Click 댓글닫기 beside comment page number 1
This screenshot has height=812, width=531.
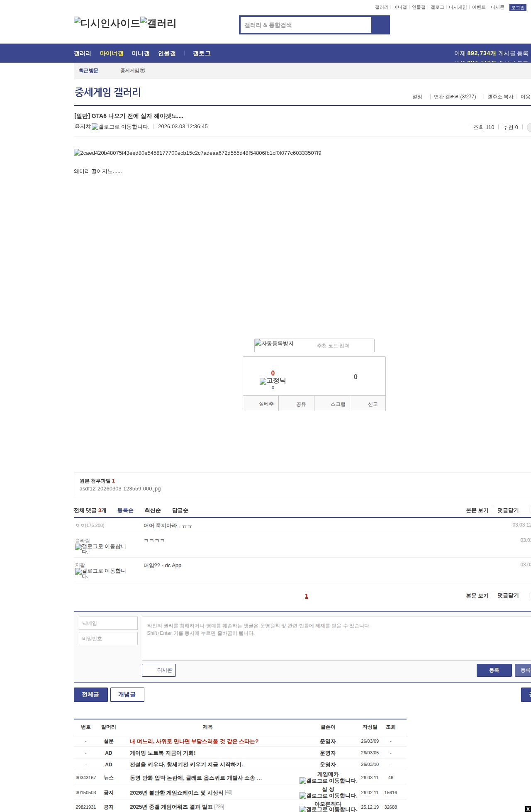(508, 595)
